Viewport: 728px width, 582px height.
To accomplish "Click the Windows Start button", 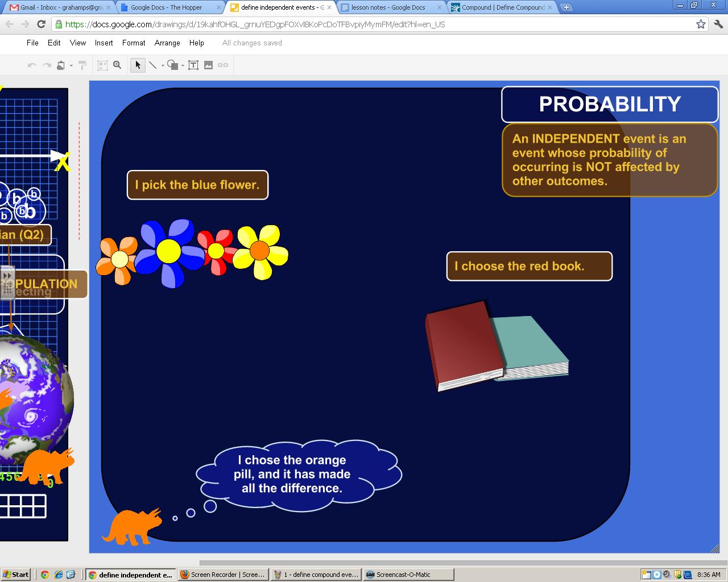I will 16,575.
